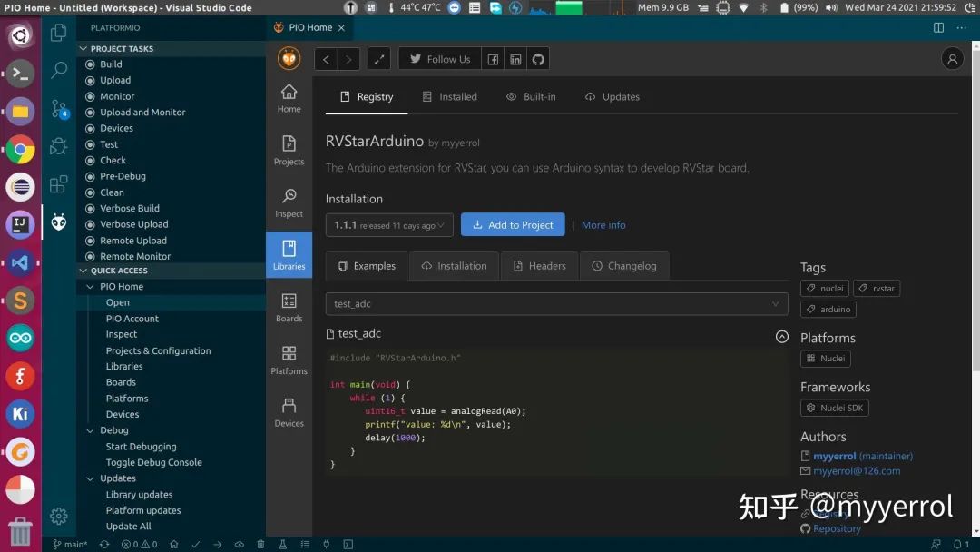Click the myyerrol@126.com email link
Viewport: 980px width, 552px height.
(x=857, y=471)
